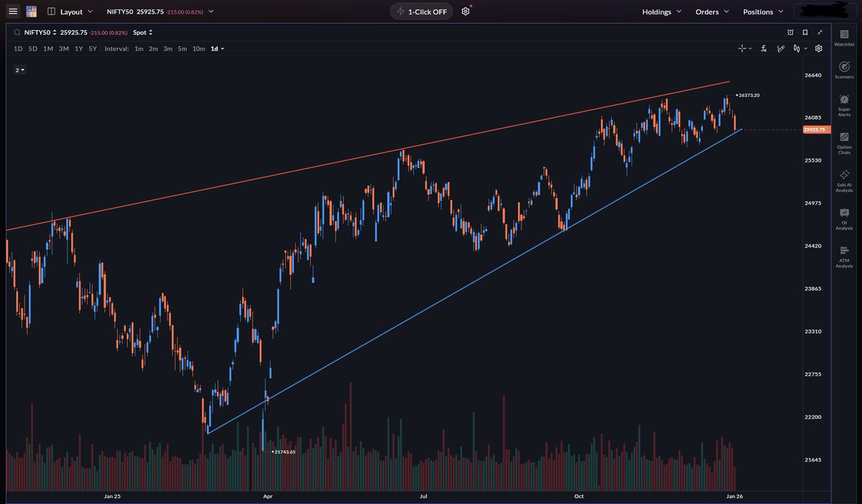Open the drawing tools pencil icon
The image size is (862, 504).
click(779, 49)
